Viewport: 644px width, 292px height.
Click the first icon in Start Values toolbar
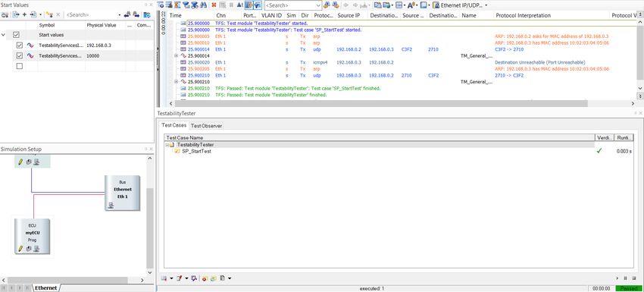(x=5, y=15)
